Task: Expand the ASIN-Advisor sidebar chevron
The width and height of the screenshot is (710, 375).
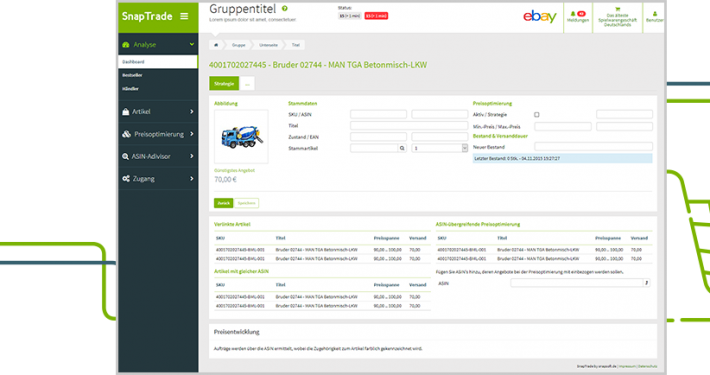Action: 192,156
